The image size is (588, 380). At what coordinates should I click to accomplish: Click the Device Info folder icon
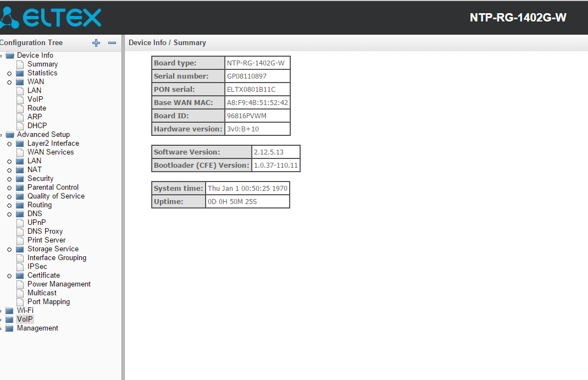[9, 56]
